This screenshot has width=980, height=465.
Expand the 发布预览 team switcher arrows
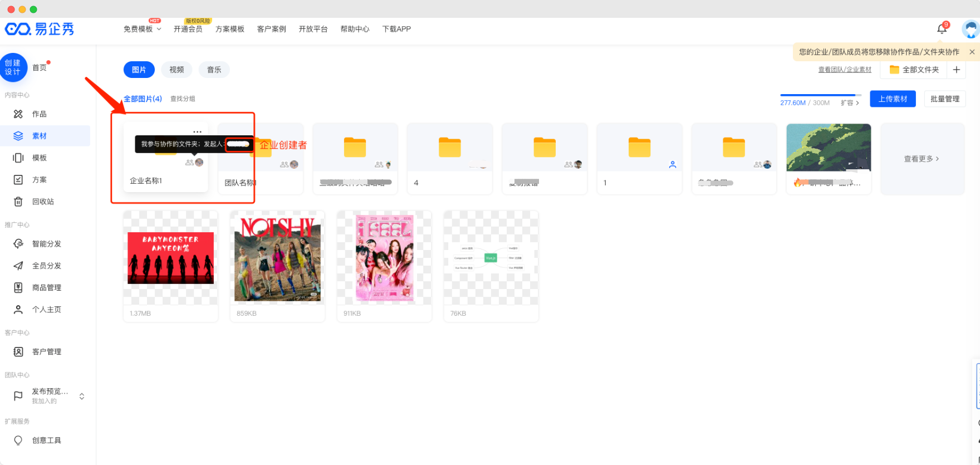click(82, 397)
